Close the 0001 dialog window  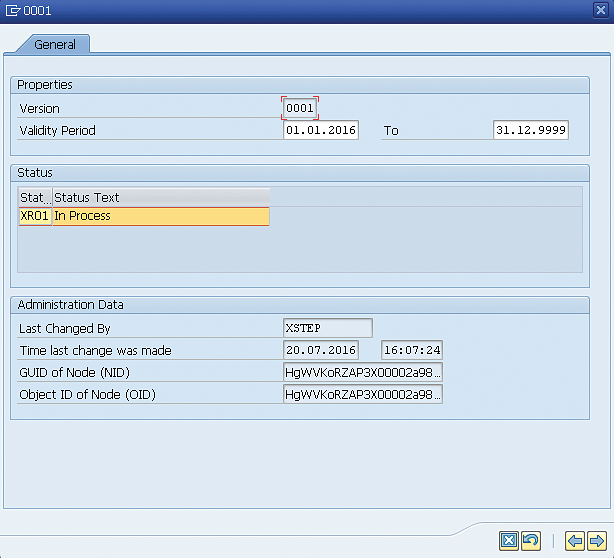tap(600, 10)
